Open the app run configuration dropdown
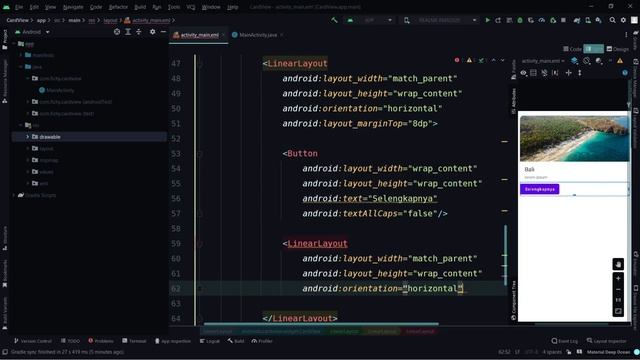This screenshot has height=360, width=640. click(372, 20)
